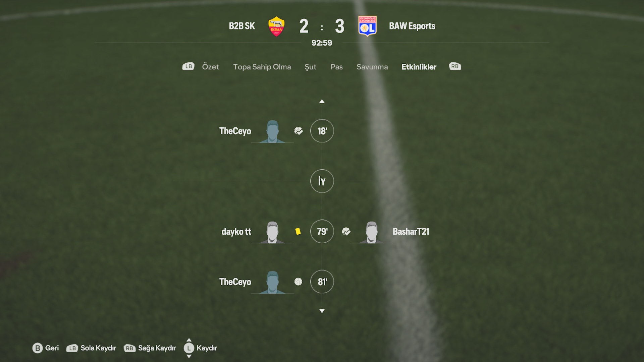Click the substitution icon beside BasharT21
The image size is (644, 362).
(346, 231)
